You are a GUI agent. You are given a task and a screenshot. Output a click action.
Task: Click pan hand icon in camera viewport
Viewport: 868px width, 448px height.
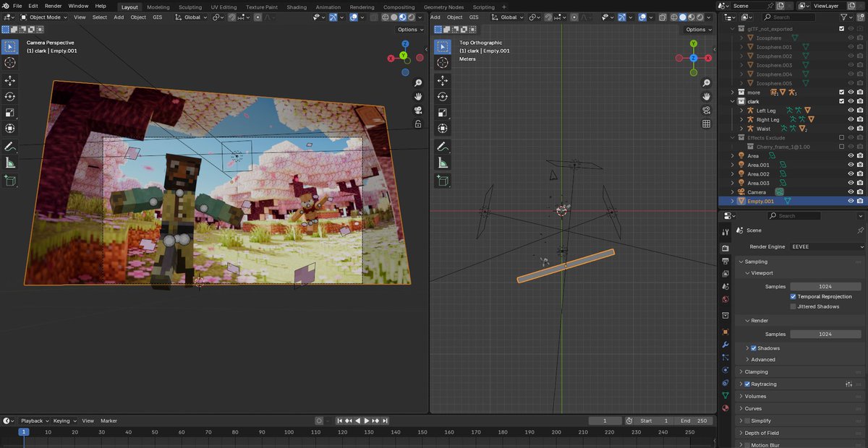[418, 97]
